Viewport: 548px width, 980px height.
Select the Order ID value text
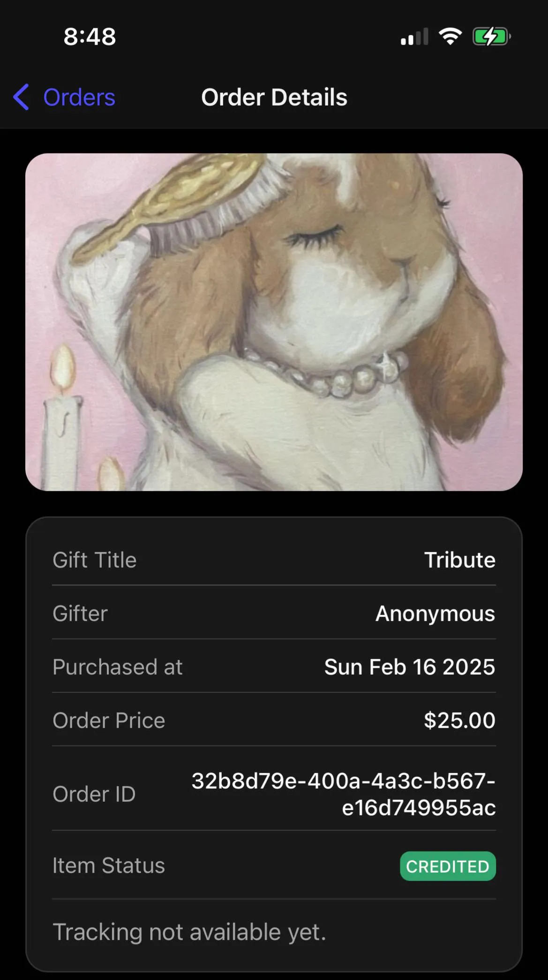tap(344, 794)
